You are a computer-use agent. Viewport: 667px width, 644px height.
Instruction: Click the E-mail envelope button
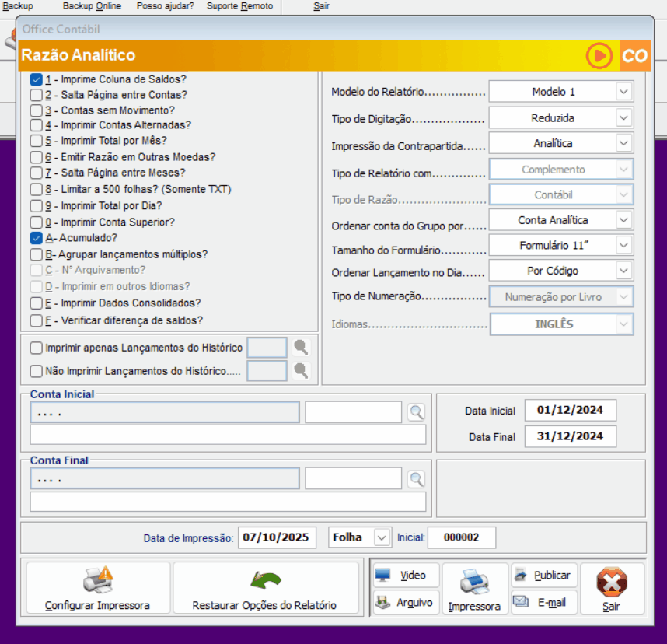(543, 602)
